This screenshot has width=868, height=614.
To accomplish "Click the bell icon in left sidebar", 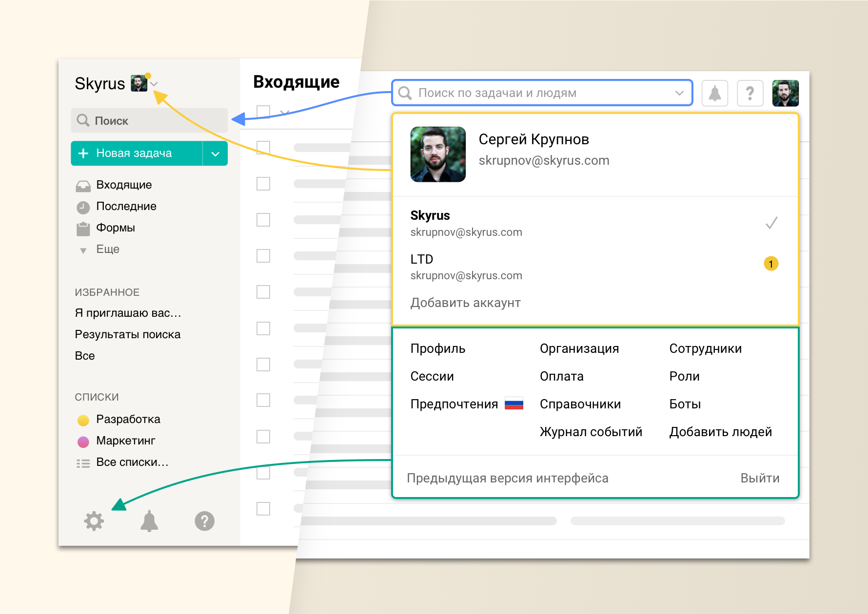I will [x=149, y=521].
